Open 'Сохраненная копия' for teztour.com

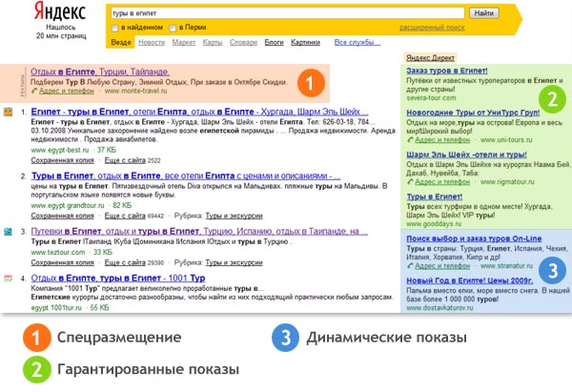click(62, 262)
